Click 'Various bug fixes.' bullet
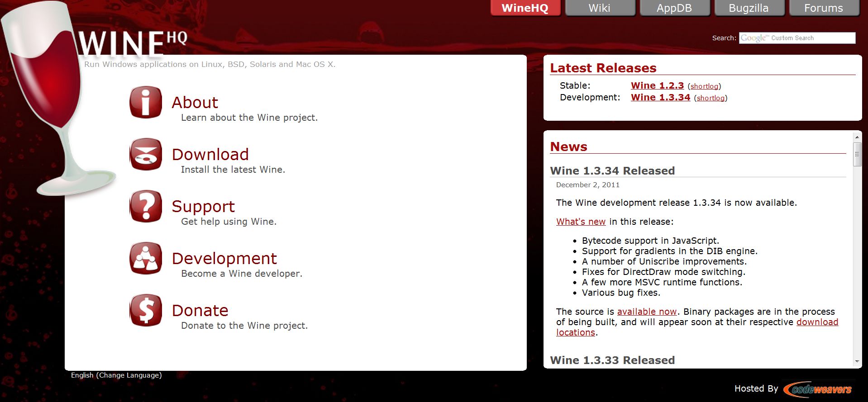Viewport: 868px width, 402px height. click(621, 293)
